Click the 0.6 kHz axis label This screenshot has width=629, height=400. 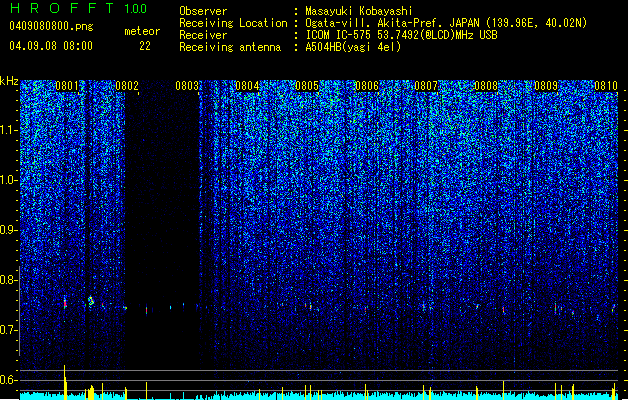click(x=9, y=380)
